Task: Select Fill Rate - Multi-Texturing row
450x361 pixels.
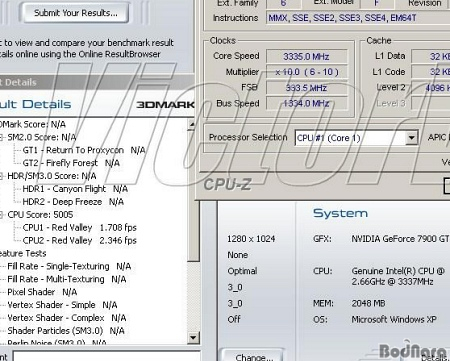Action: [x=67, y=279]
